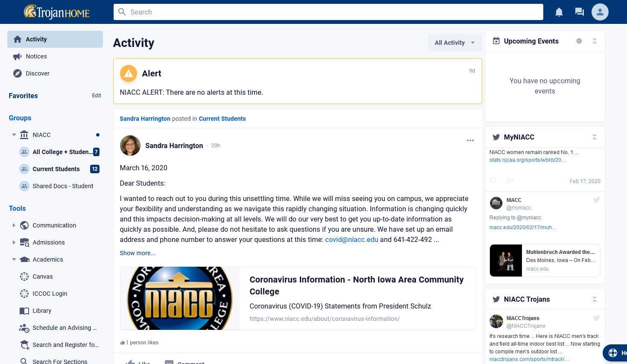Click the Upcoming Events settings gear

579,41
